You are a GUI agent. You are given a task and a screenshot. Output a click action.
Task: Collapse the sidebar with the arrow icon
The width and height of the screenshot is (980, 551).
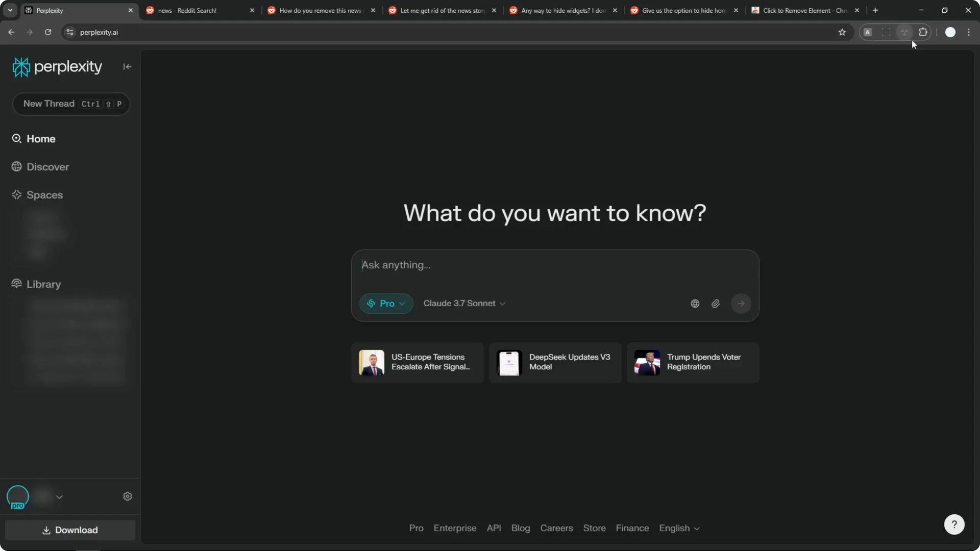click(127, 66)
